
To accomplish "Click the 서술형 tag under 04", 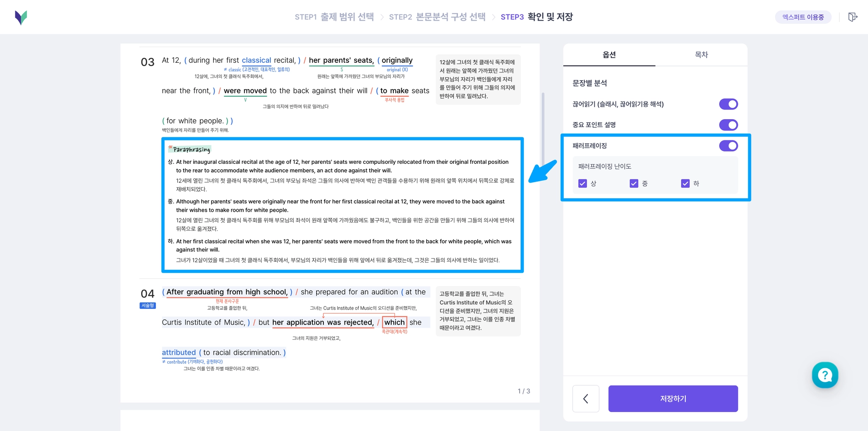I will coord(147,305).
